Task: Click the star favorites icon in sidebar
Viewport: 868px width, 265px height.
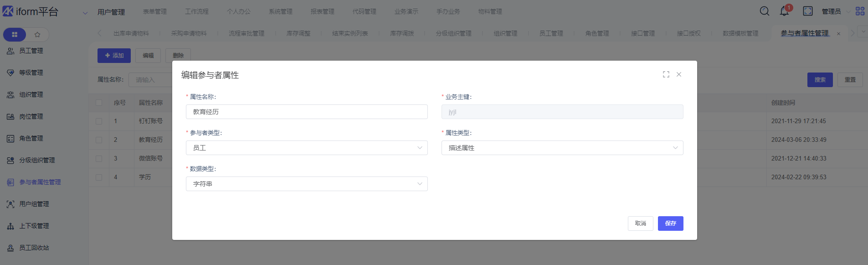Action: 37,35
